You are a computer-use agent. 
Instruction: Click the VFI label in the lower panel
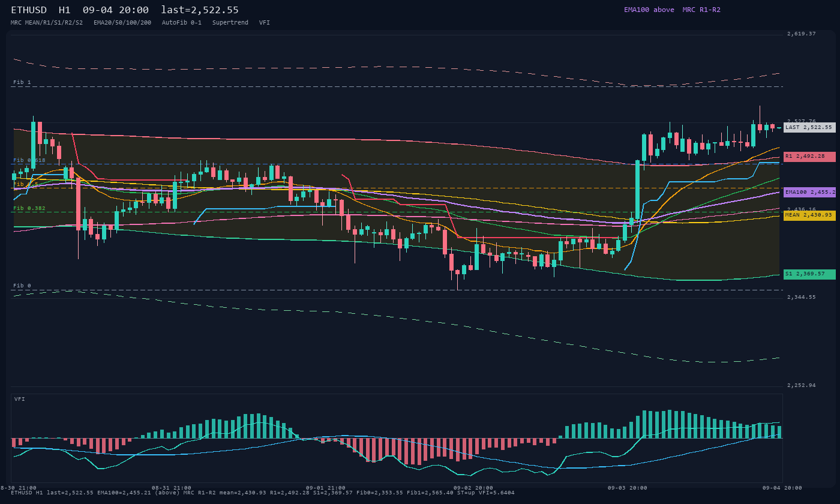(20, 399)
